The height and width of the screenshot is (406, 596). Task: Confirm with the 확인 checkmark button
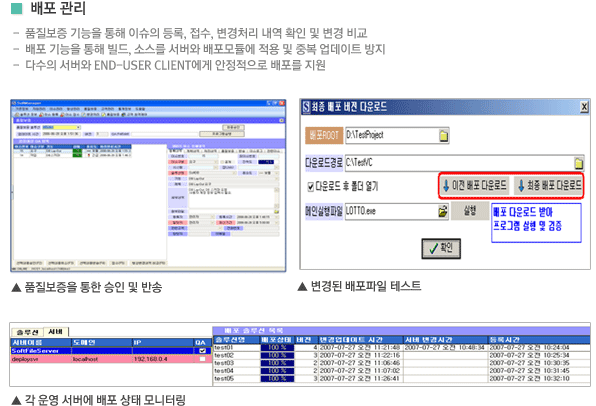coord(441,249)
